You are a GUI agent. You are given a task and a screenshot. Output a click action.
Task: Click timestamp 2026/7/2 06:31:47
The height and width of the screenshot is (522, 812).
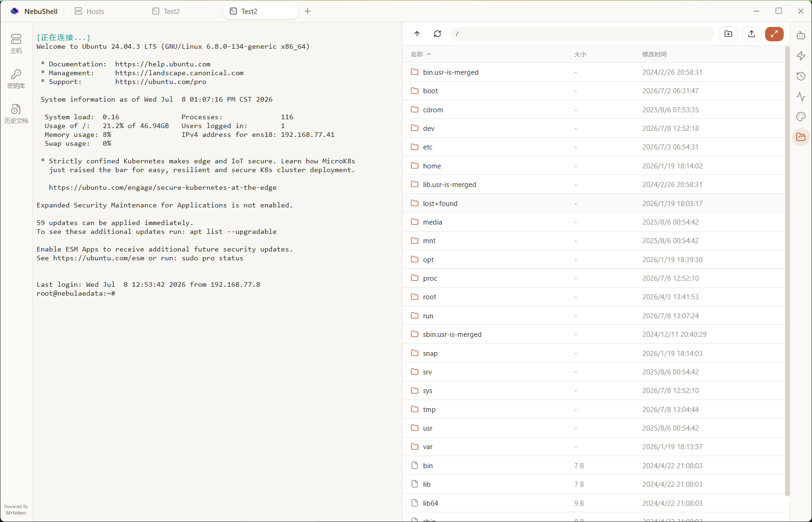click(x=670, y=90)
